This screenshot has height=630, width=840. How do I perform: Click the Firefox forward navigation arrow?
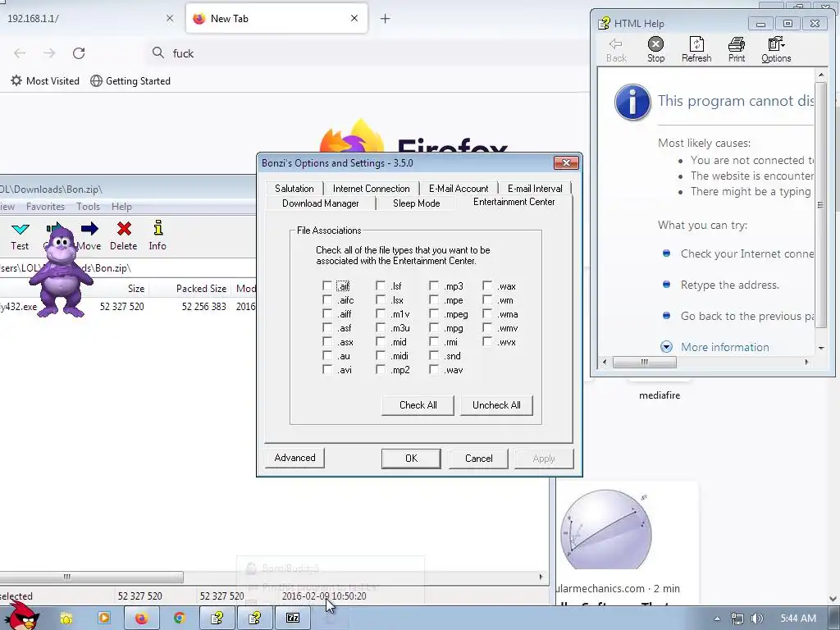pyautogui.click(x=49, y=53)
